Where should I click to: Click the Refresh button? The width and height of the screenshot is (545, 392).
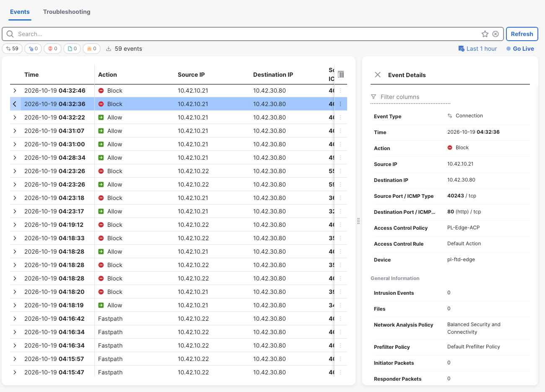pyautogui.click(x=522, y=34)
